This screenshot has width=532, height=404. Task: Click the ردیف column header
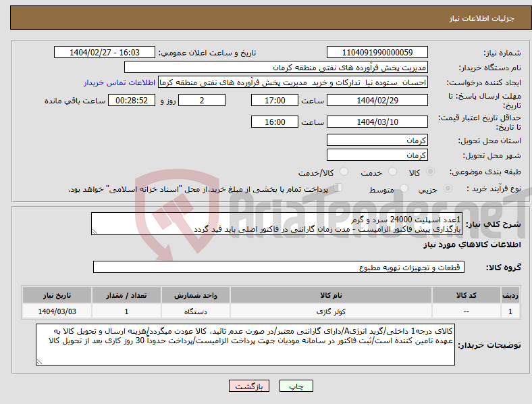(x=510, y=295)
